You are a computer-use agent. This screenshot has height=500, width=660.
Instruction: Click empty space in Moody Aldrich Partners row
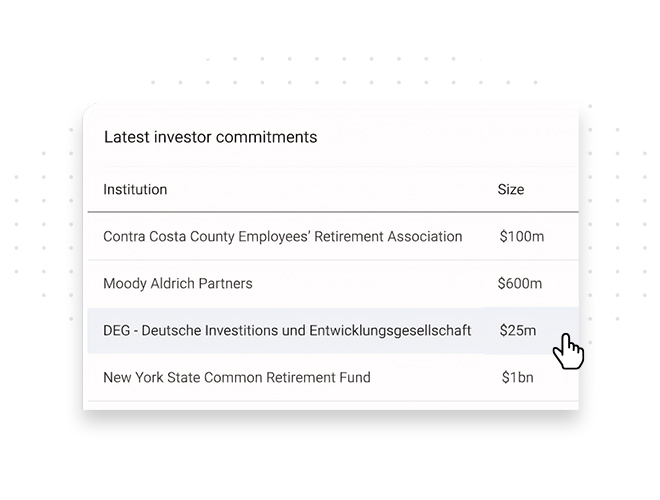pyautogui.click(x=375, y=284)
